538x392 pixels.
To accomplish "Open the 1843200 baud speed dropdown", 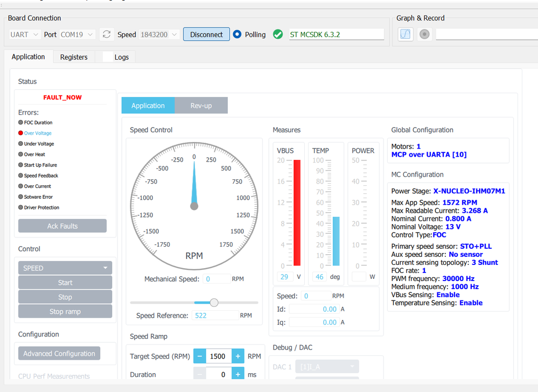I will pyautogui.click(x=159, y=34).
